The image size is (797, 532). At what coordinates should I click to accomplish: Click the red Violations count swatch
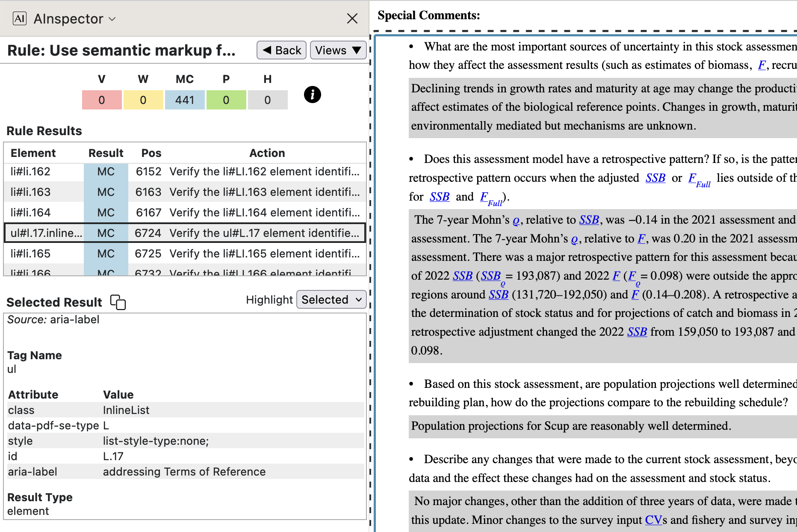tap(102, 100)
